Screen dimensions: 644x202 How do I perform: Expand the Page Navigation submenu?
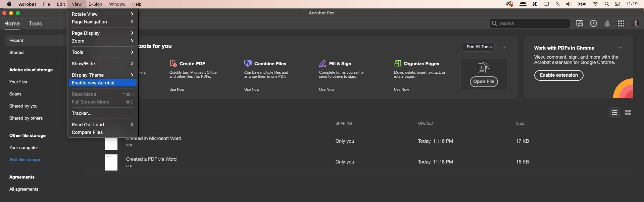tap(103, 22)
